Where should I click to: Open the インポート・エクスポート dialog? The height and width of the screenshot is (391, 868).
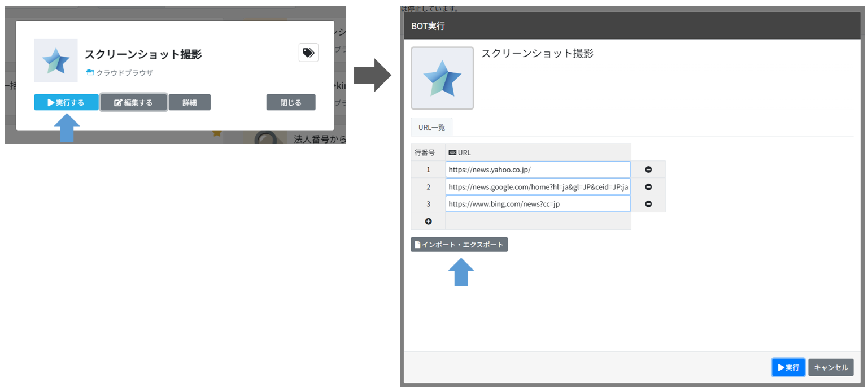coord(459,244)
